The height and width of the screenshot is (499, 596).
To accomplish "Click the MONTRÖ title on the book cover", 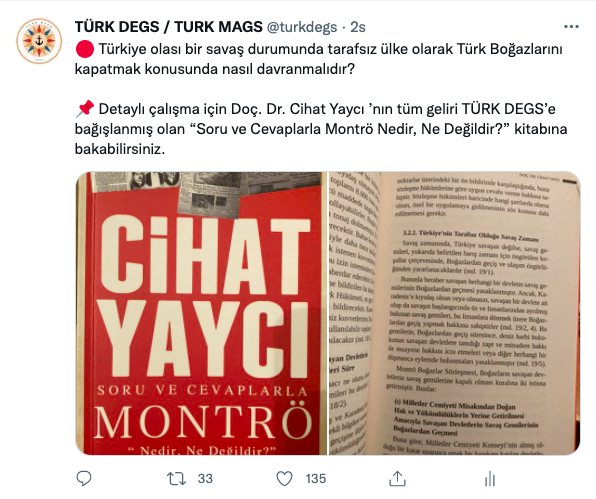I will click(203, 423).
